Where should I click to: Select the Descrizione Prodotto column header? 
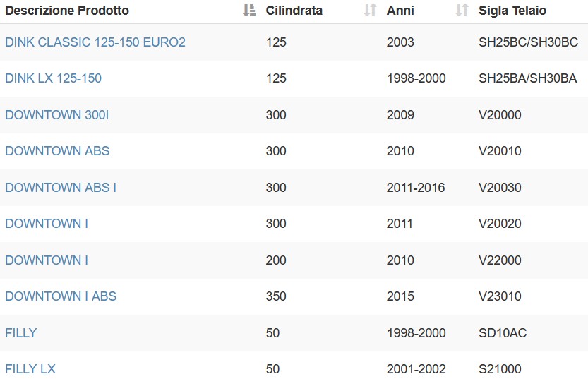click(x=67, y=11)
